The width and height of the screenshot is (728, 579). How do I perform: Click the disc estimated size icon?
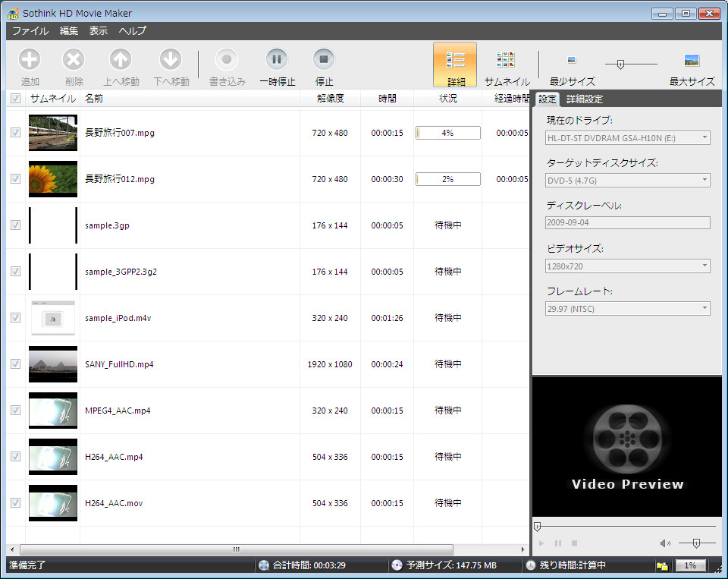coord(397,565)
